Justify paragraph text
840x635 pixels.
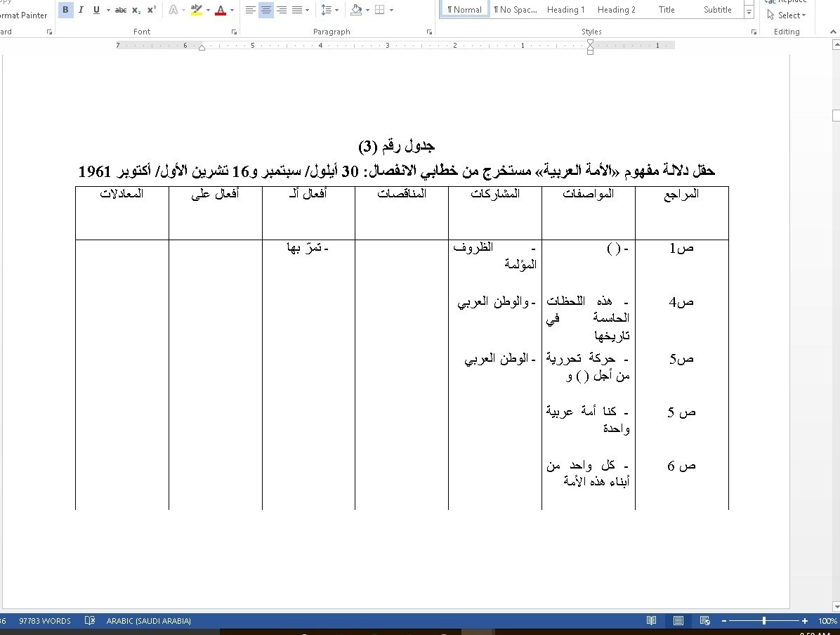click(297, 10)
